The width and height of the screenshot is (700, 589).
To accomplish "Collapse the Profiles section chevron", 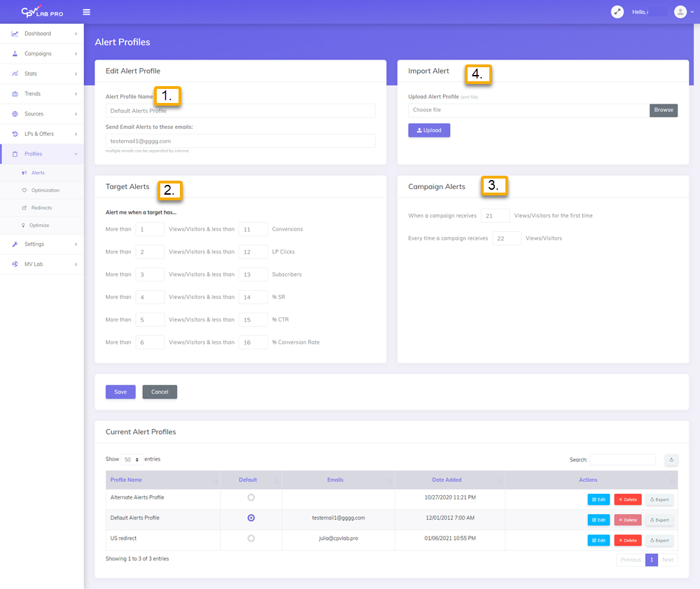I will tap(76, 153).
